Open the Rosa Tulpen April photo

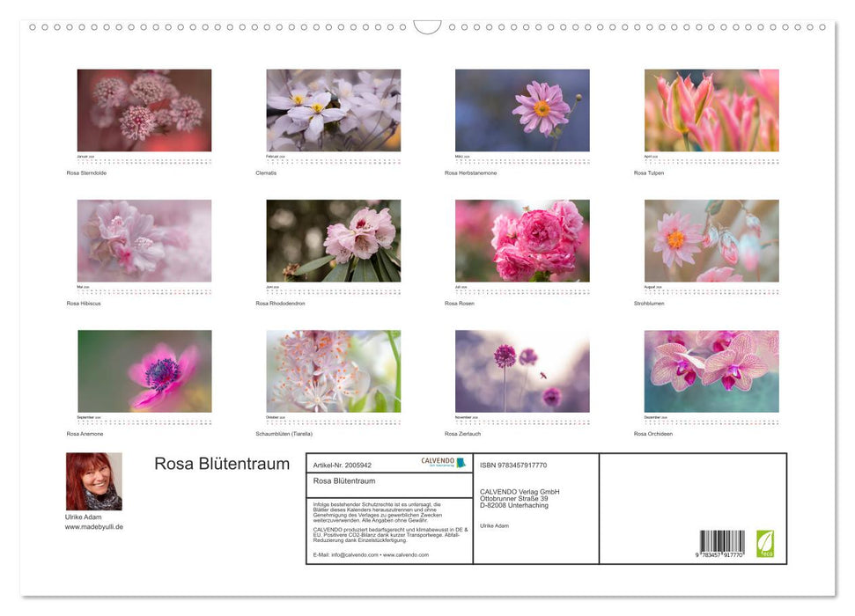coord(711,108)
